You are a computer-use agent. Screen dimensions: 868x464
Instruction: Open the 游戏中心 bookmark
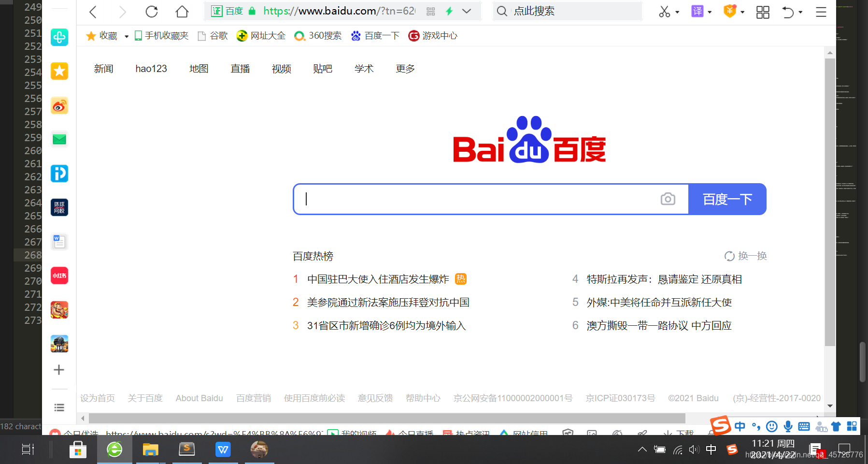(x=433, y=36)
